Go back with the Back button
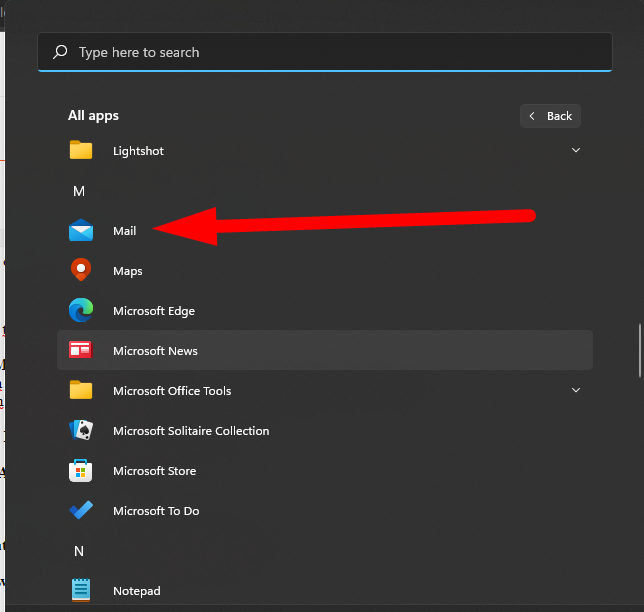The width and height of the screenshot is (644, 612). coord(550,116)
